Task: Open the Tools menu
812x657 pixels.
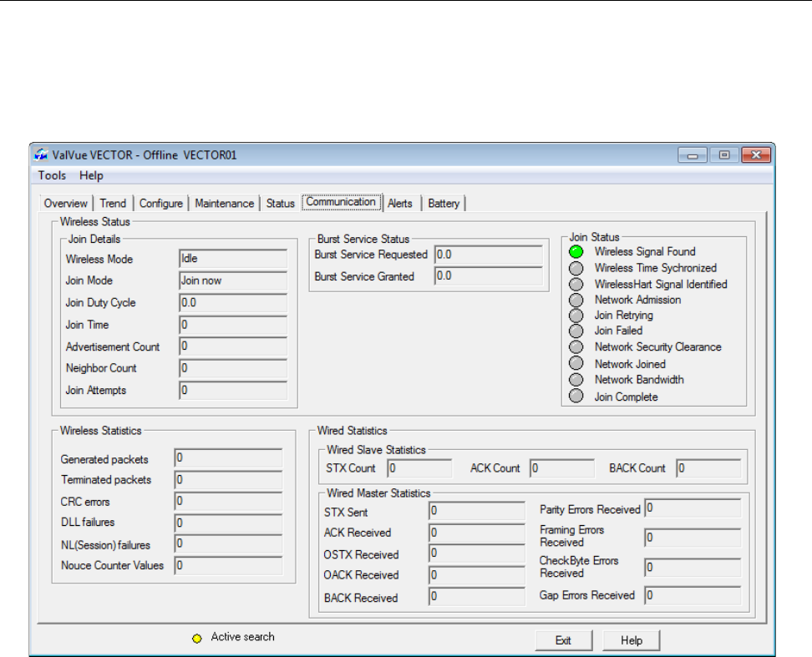Action: pos(52,175)
